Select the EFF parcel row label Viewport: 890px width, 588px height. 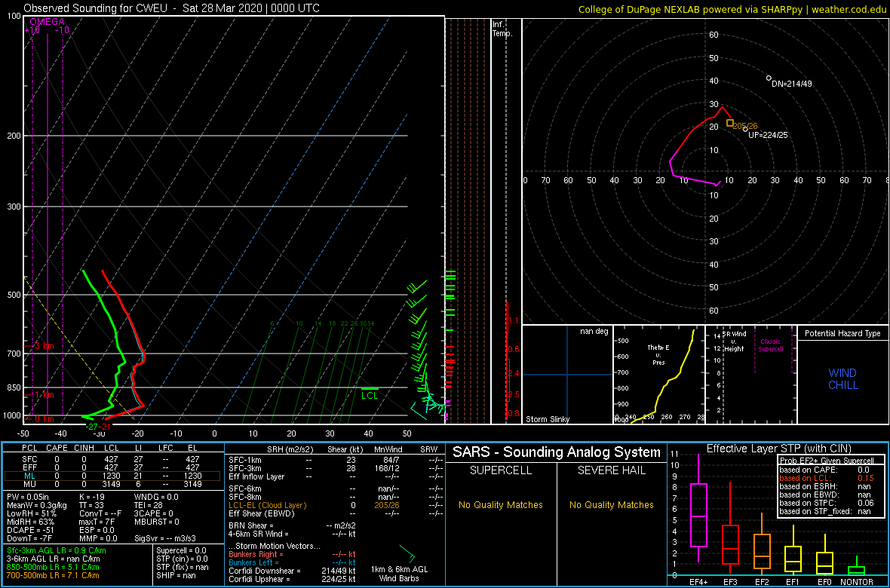click(30, 467)
